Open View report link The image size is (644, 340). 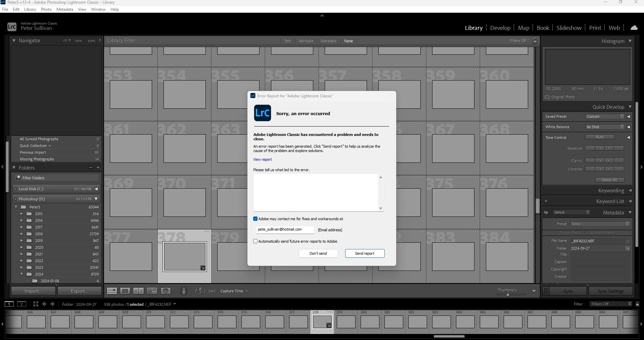[x=263, y=159]
